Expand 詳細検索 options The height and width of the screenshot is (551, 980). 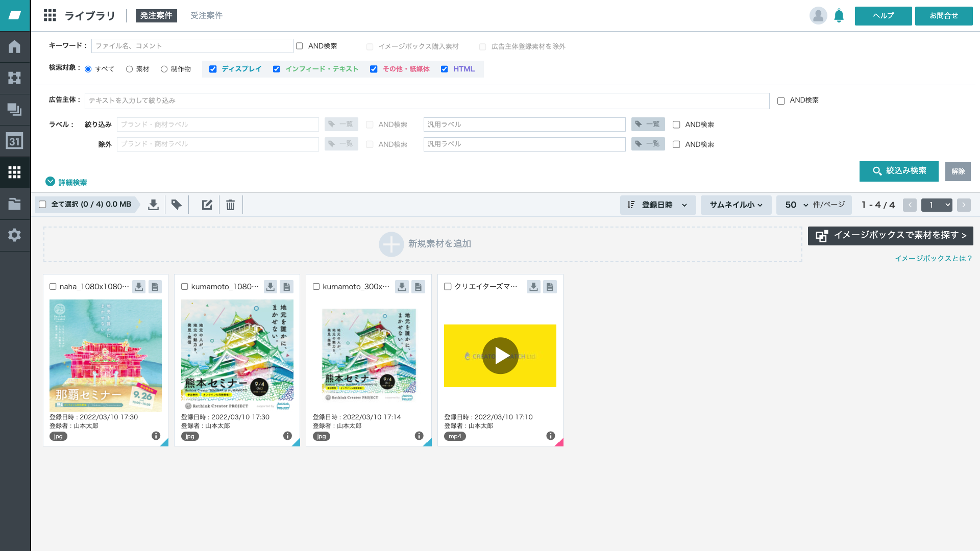[x=66, y=182]
